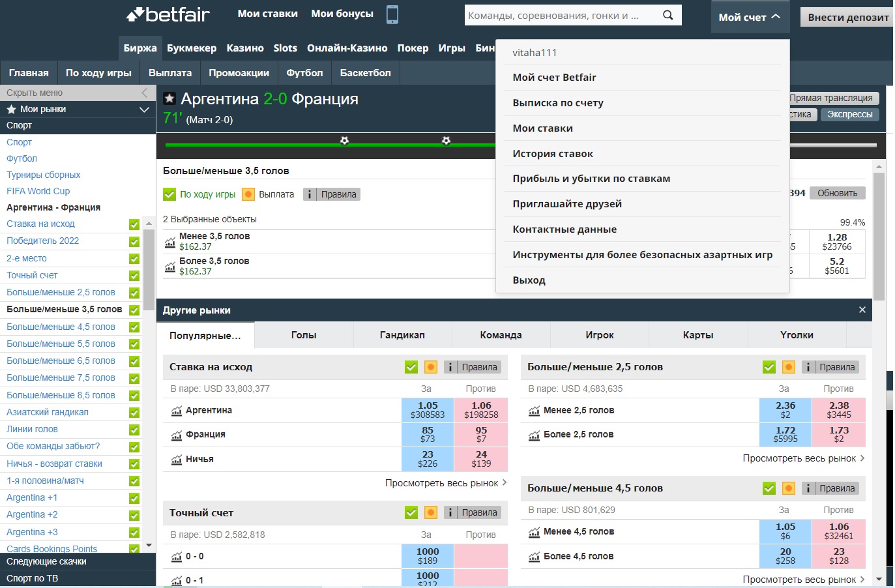This screenshot has width=895, height=588.
Task: Click favorite star beside Аргентина match title
Action: coord(169,99)
